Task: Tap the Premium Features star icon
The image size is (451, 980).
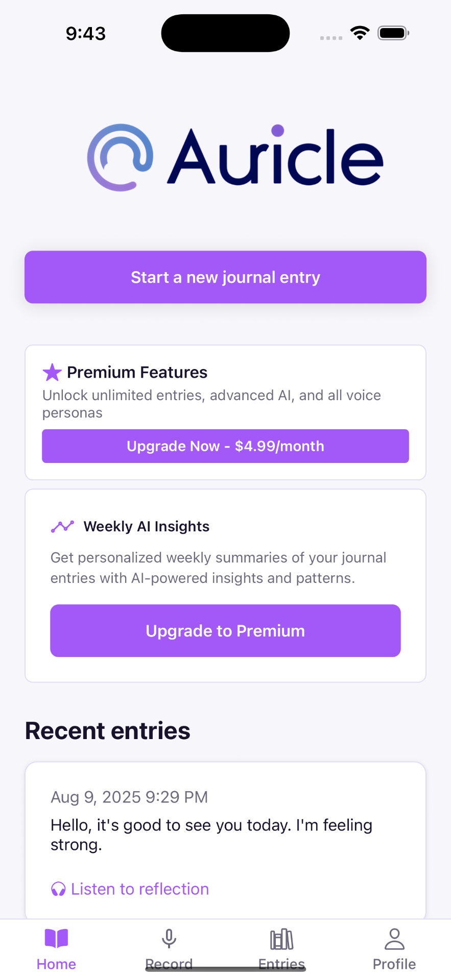Action: (52, 373)
